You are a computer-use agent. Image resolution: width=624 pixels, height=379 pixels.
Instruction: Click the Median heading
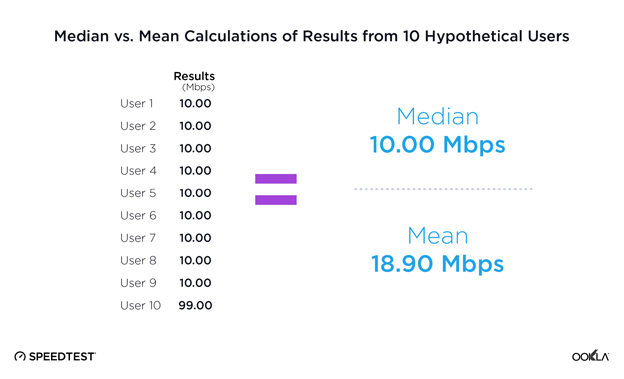438,116
